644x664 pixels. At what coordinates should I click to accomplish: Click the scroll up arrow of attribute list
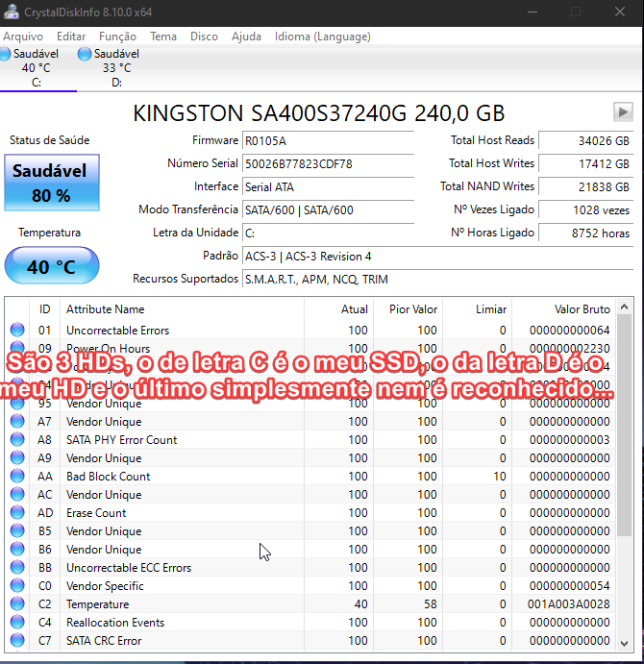[x=624, y=307]
